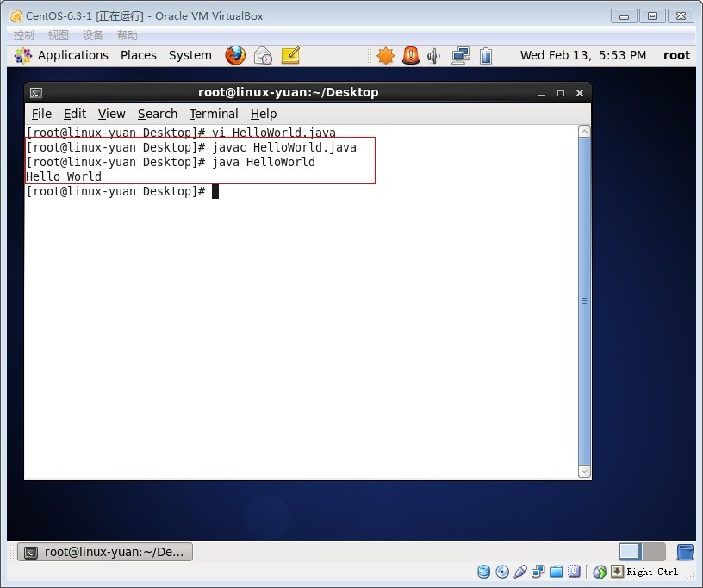703x588 pixels.
Task: Switch to the second workspace
Action: click(654, 552)
